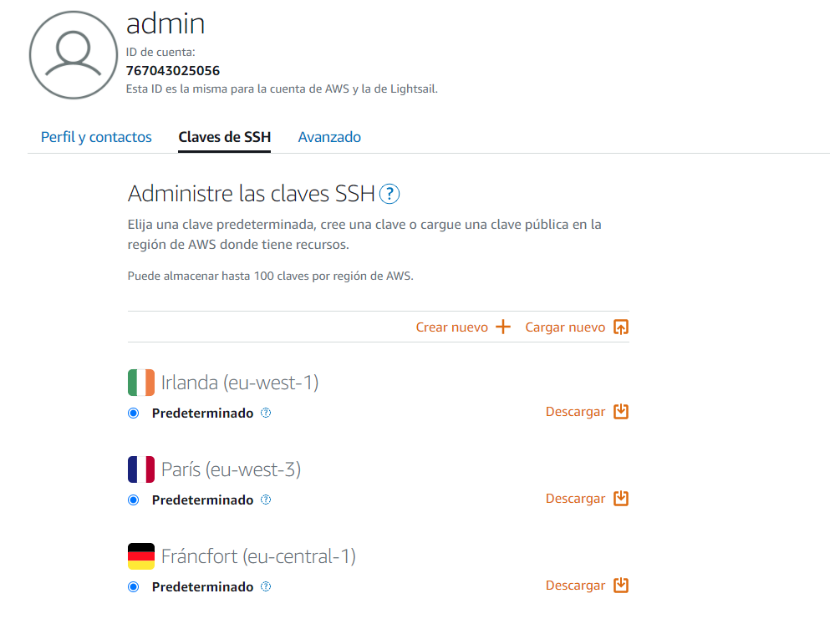Click the download icon for Fráncfort key

pos(620,586)
